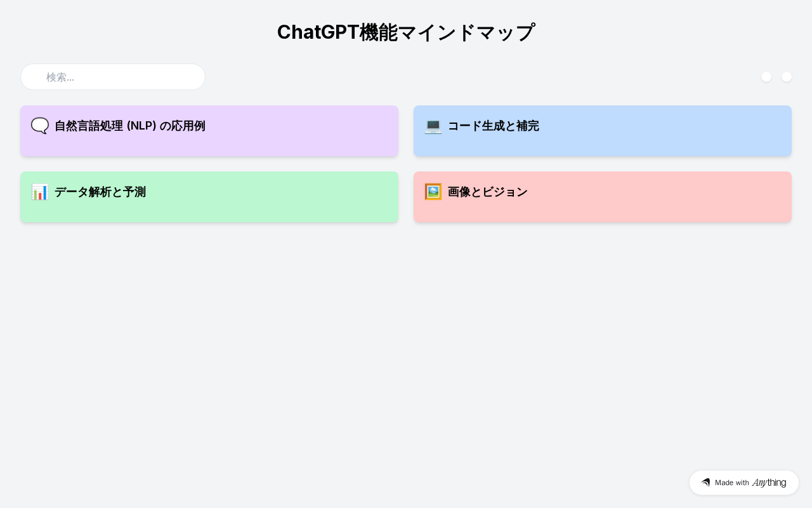Toggle the rightmost round button in the toolbar
The image size is (812, 508).
click(x=787, y=77)
